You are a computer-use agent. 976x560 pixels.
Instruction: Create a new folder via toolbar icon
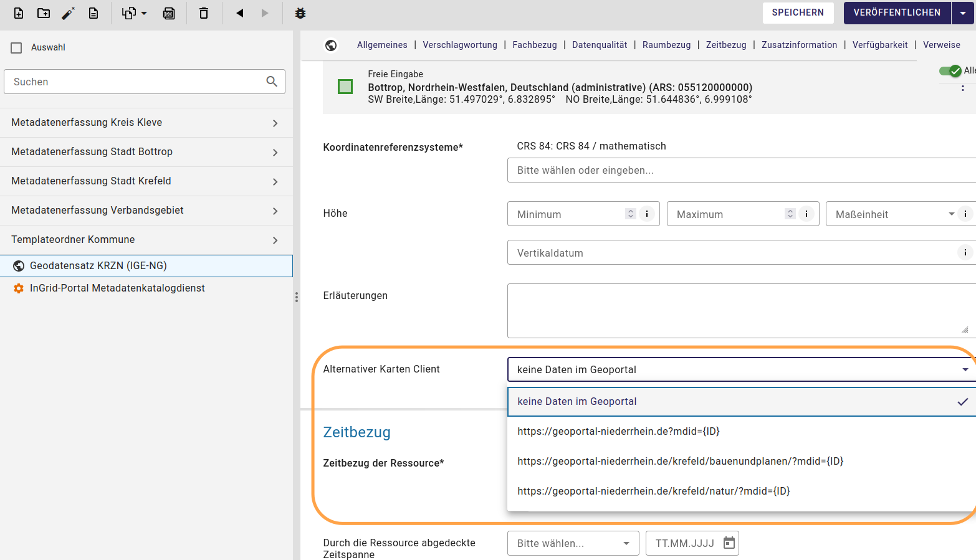click(x=43, y=12)
